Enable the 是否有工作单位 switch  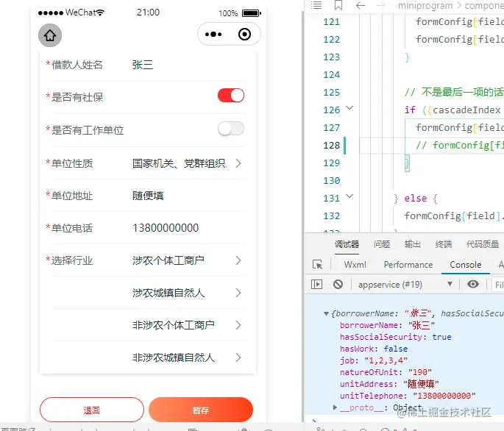[231, 129]
